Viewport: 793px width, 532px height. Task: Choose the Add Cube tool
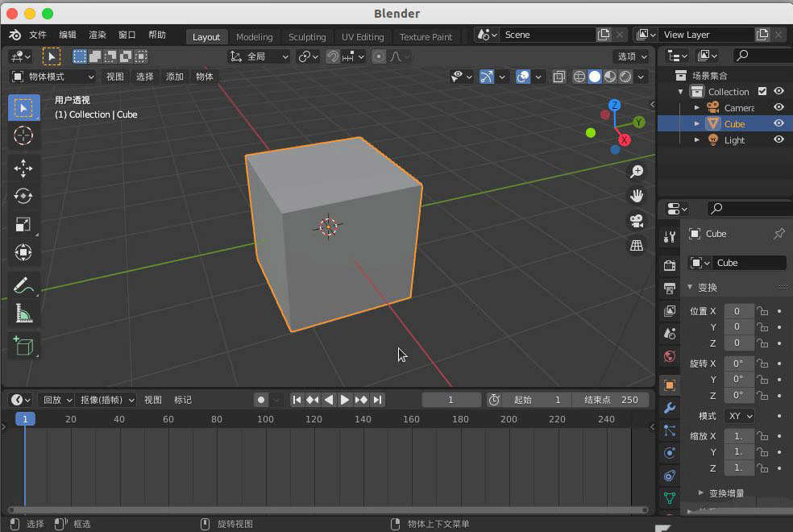(x=23, y=346)
